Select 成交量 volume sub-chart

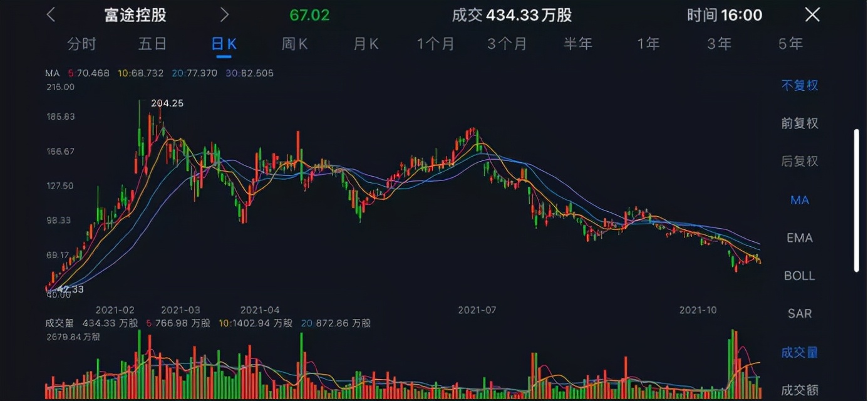[x=799, y=353]
